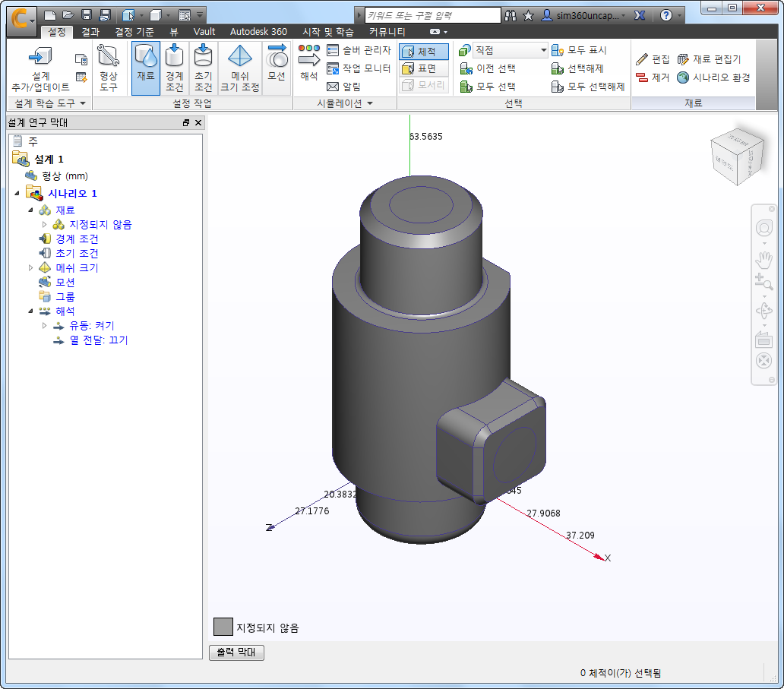The width and height of the screenshot is (784, 689).
Task: Select 열 전달: 끄기 tree item
Action: tap(99, 340)
